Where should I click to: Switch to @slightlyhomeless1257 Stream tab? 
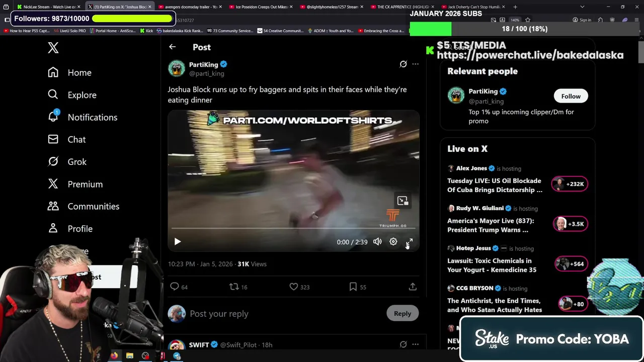(332, 7)
